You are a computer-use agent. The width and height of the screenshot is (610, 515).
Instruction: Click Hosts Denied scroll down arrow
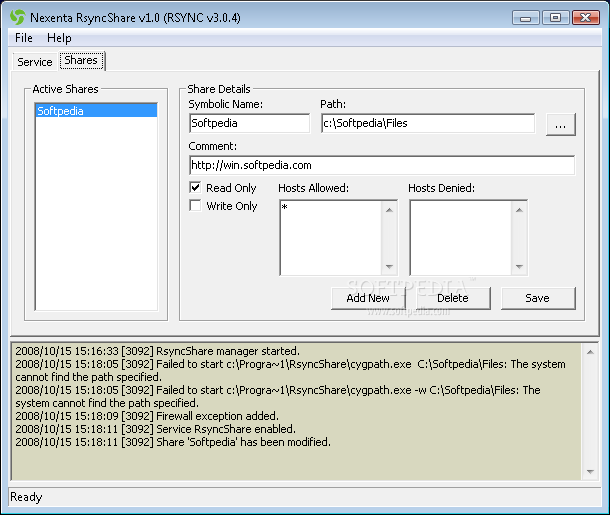[x=519, y=266]
